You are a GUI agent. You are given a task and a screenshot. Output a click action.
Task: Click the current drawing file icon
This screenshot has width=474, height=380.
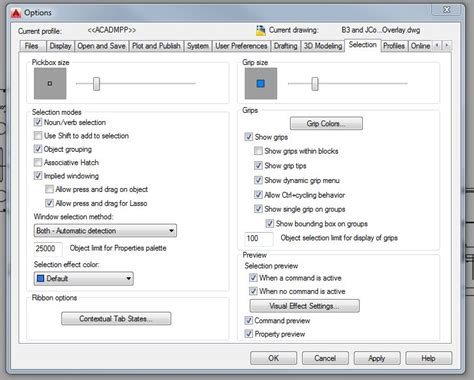pyautogui.click(x=261, y=30)
